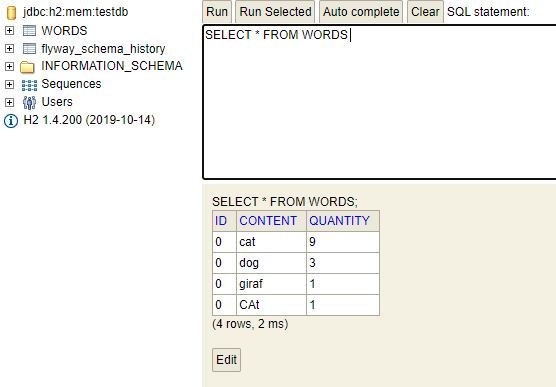Click inside the SQL statement text area
The image size is (556, 387).
(x=379, y=102)
